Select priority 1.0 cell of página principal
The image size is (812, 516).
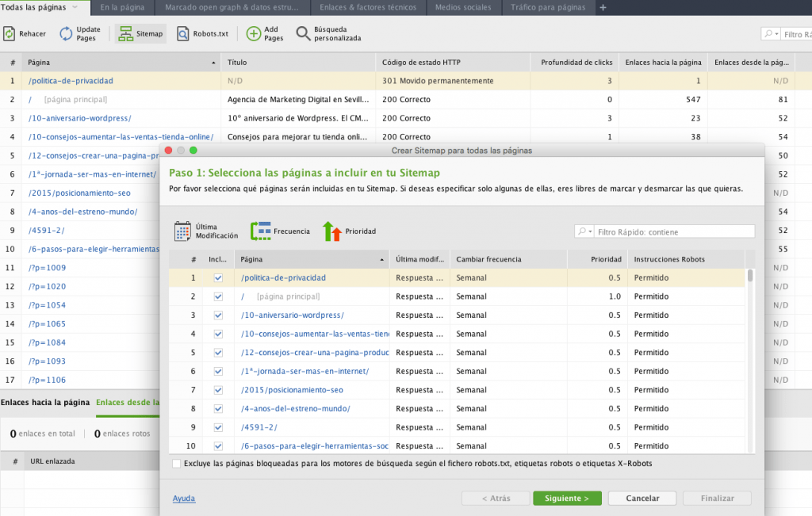(597, 296)
